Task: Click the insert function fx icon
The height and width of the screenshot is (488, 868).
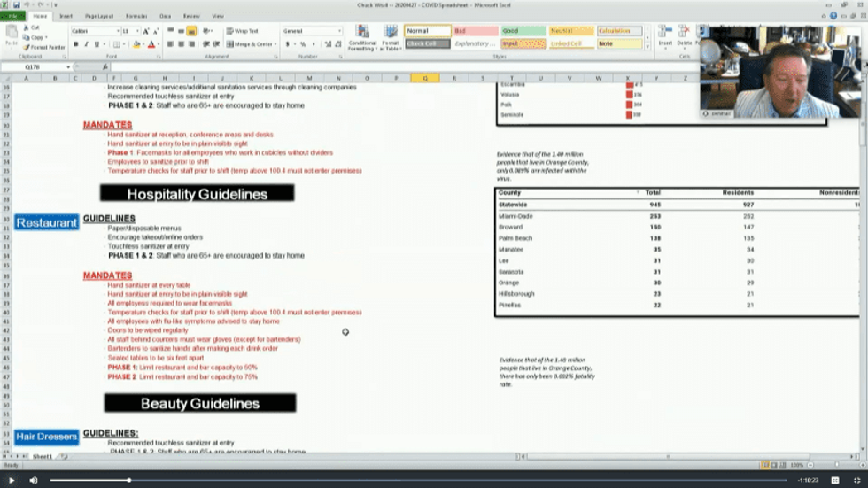Action: 105,66
